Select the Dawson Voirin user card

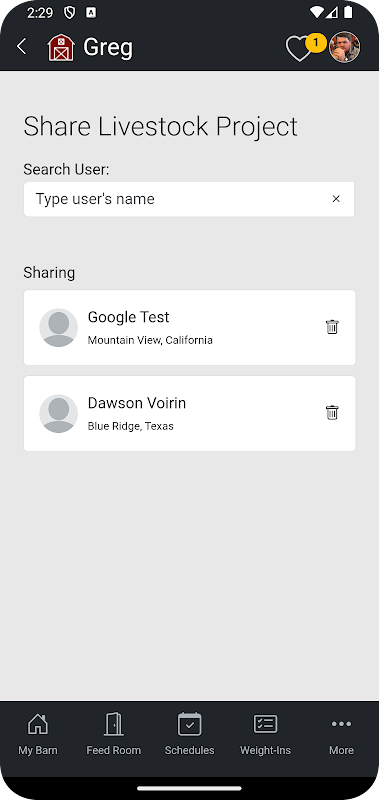pos(189,413)
